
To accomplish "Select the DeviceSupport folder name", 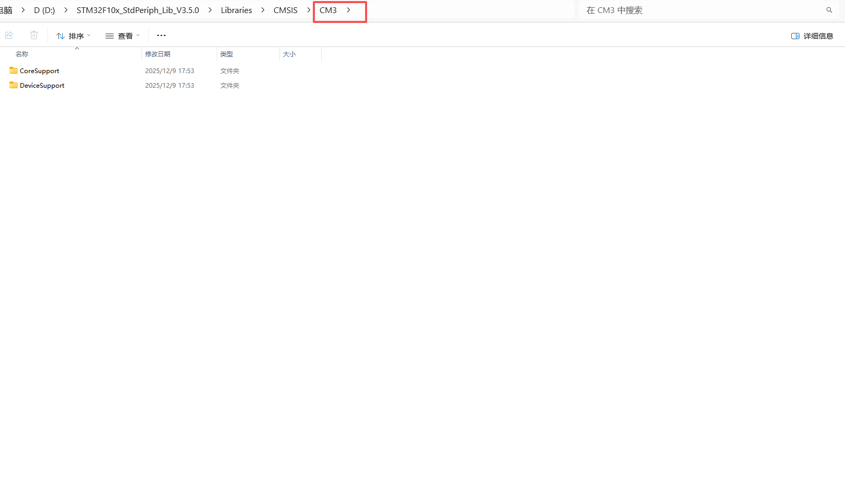I will [42, 86].
